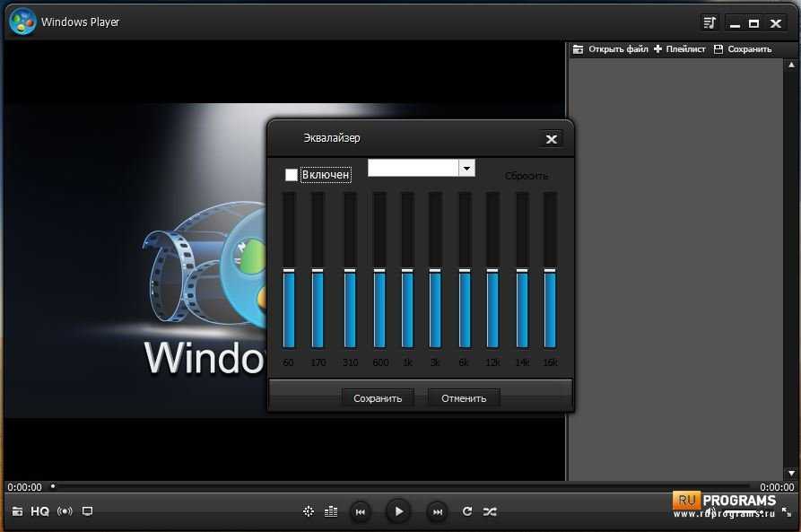Skip to next track

(x=438, y=511)
